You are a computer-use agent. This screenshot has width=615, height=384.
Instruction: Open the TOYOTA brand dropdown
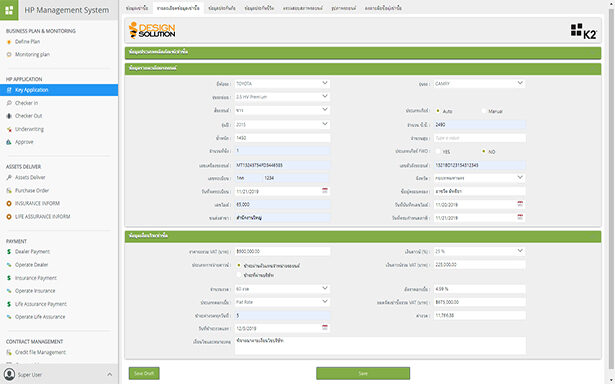tap(282, 84)
